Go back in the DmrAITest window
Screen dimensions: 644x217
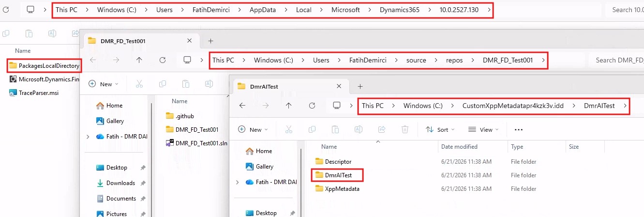coord(242,105)
